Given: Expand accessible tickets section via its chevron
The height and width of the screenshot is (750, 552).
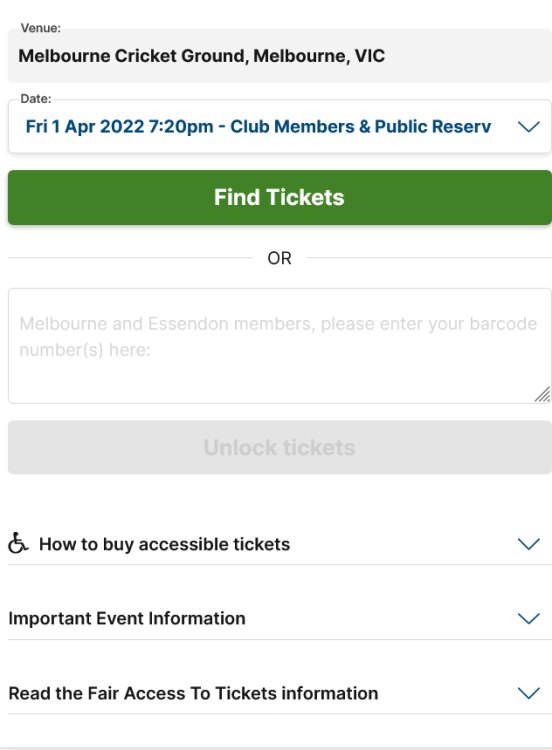Looking at the screenshot, I should tap(529, 544).
